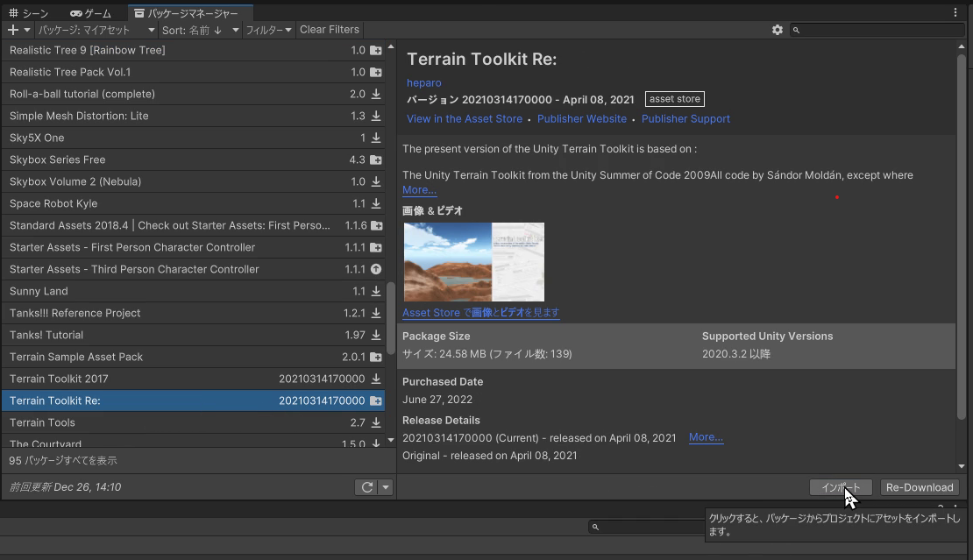
Task: Click the asset store tag label
Action: click(x=674, y=99)
